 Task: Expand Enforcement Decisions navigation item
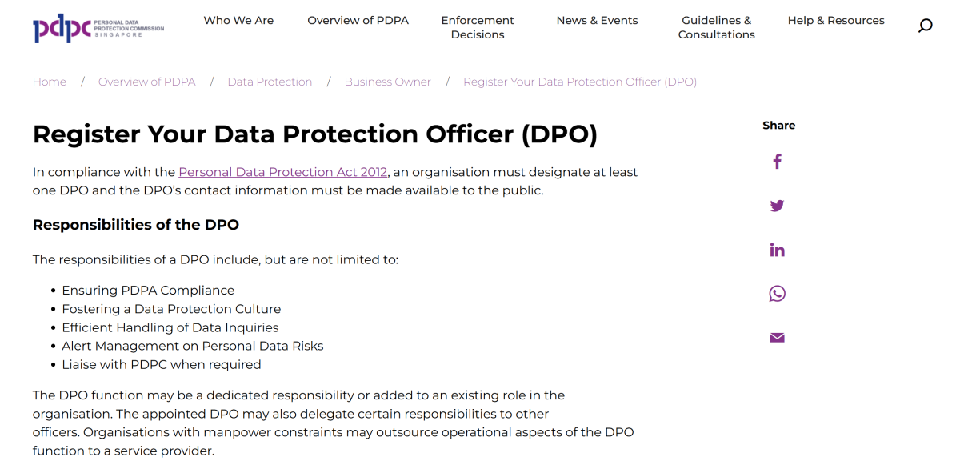coord(478,27)
